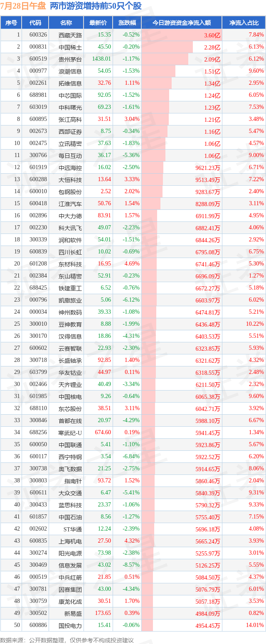The image size is (266, 644).
Task: Select stock code 688981
Action: coord(38,96)
